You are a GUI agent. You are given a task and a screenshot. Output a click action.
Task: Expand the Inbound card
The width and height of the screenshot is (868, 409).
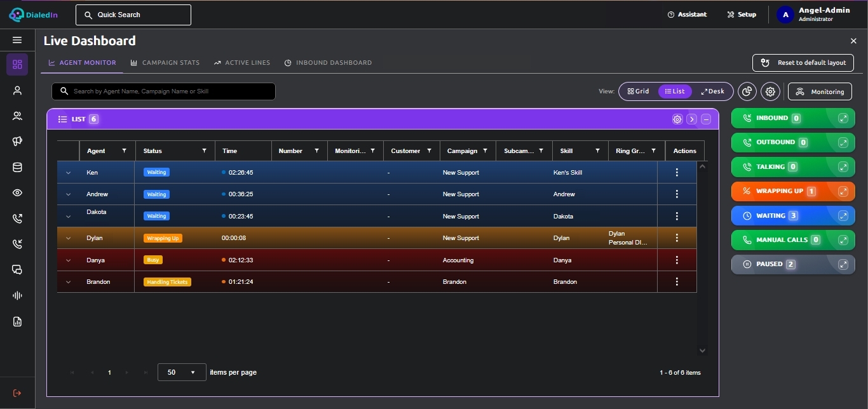[843, 118]
